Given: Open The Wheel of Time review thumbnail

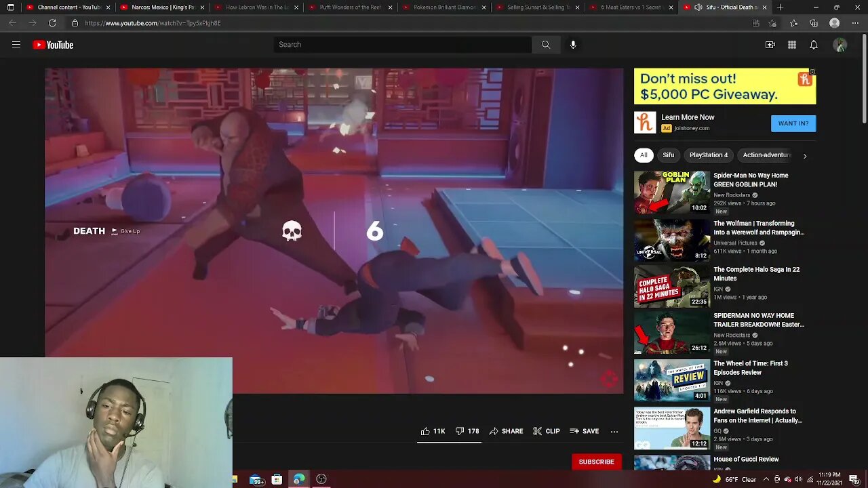Looking at the screenshot, I should (x=672, y=380).
